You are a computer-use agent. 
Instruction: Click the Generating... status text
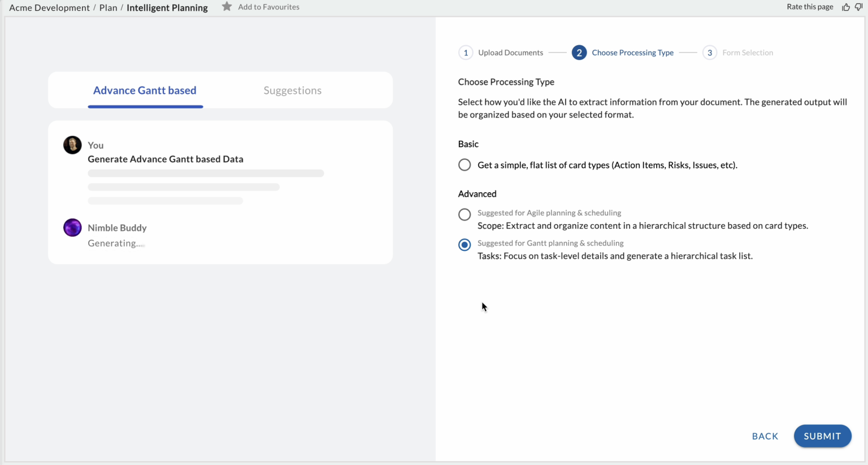point(116,243)
